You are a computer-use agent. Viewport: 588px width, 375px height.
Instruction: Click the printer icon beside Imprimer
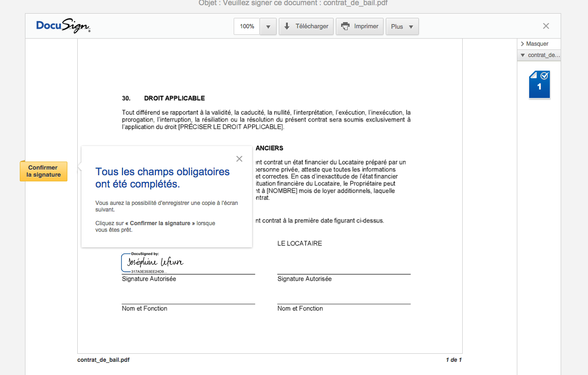click(345, 26)
